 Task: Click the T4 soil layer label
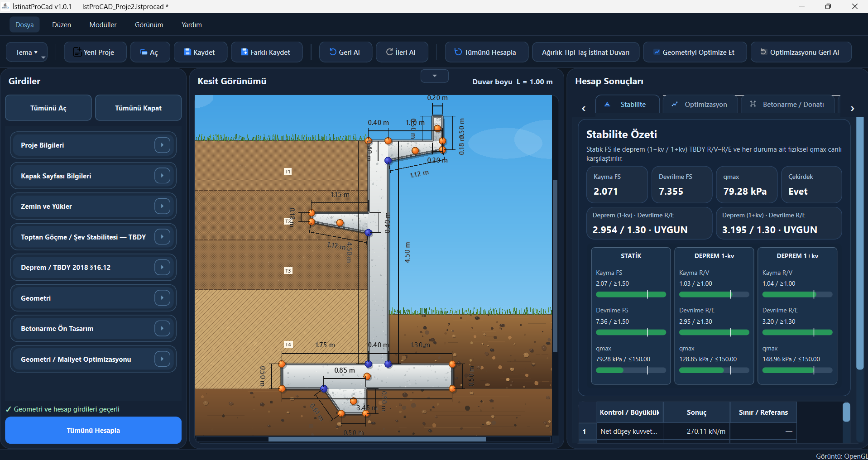click(x=288, y=345)
